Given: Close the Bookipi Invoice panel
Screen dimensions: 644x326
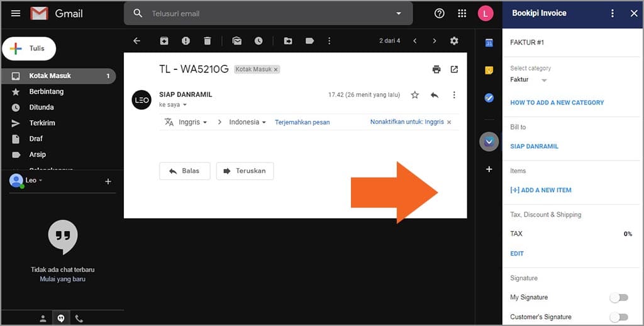Looking at the screenshot, I should 634,14.
